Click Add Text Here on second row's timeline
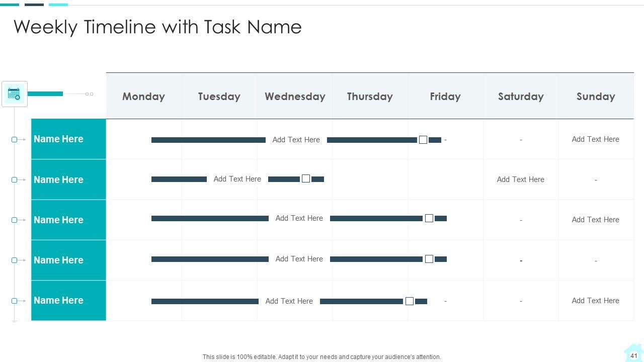The width and height of the screenshot is (644, 362). pos(237,178)
